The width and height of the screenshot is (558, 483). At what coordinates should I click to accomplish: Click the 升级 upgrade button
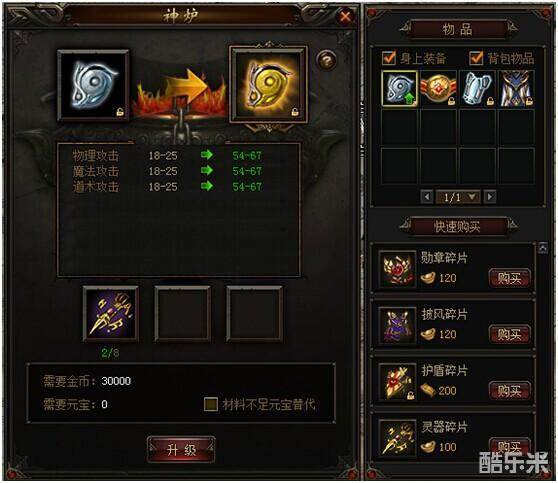(181, 450)
